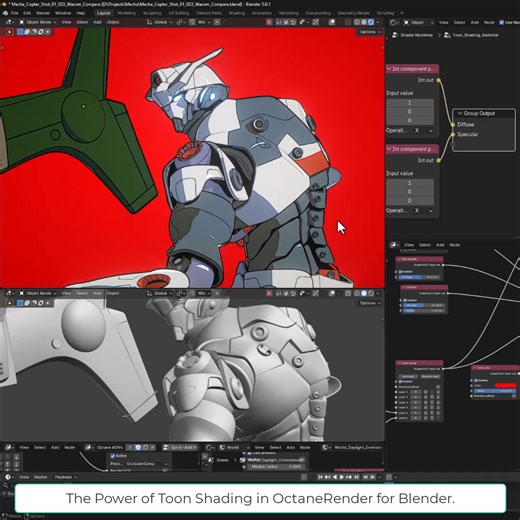Image resolution: width=520 pixels, height=520 pixels.
Task: Open top viewport Object Mode dropdown
Action: 38,22
